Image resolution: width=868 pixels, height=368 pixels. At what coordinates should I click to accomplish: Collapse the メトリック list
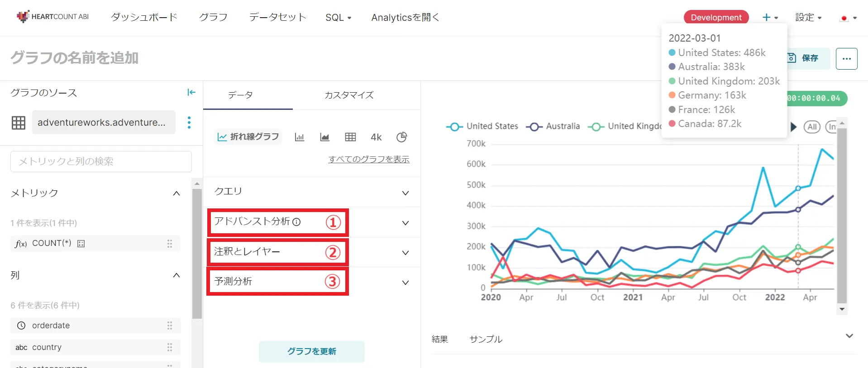click(x=176, y=193)
